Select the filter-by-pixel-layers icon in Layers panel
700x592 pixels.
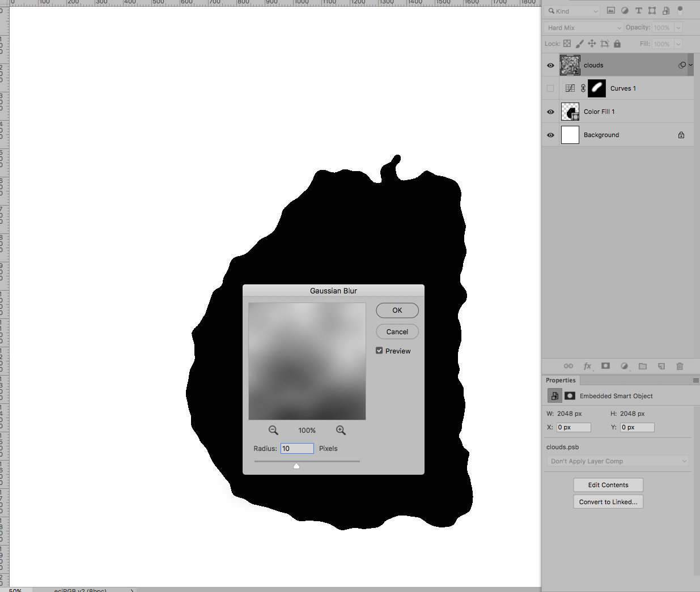(x=612, y=10)
